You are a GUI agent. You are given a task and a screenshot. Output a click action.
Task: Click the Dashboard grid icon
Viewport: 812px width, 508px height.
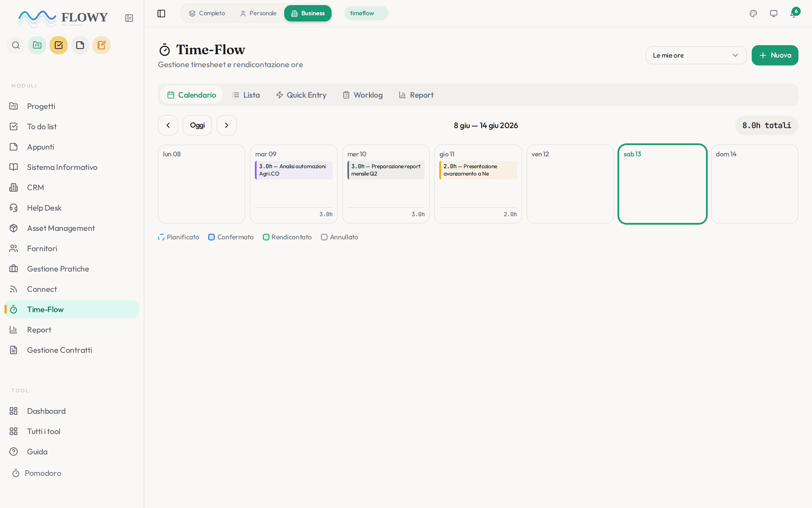[x=14, y=411]
